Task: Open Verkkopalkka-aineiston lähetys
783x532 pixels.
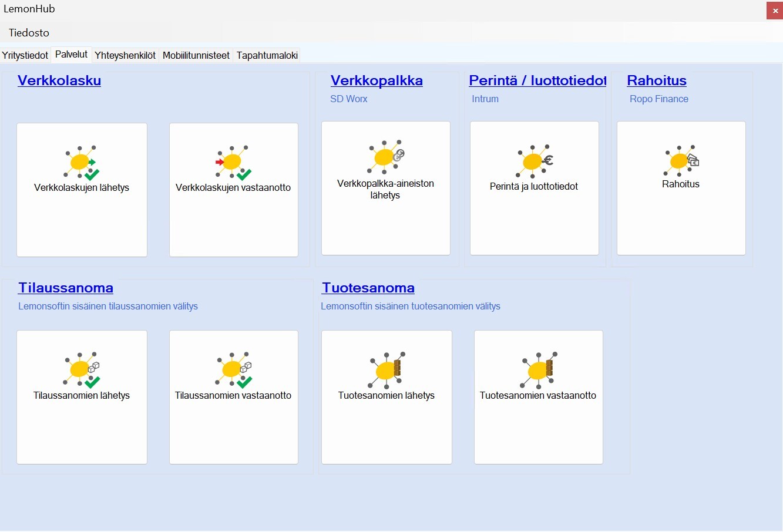Action: (385, 188)
